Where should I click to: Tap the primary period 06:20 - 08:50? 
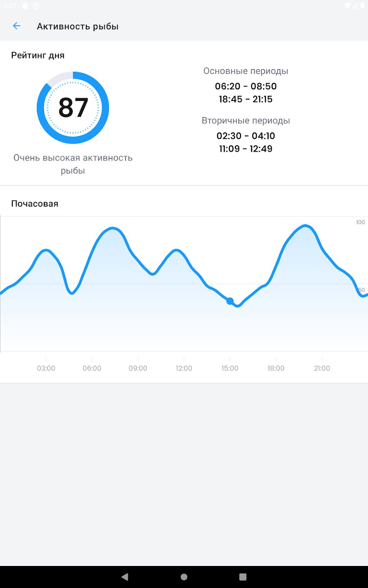(246, 86)
